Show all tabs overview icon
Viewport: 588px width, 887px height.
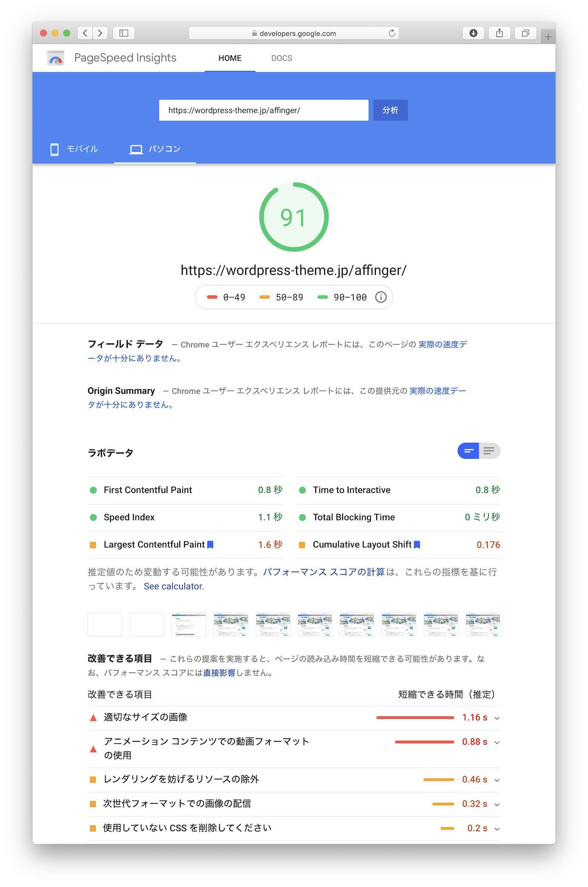(525, 33)
